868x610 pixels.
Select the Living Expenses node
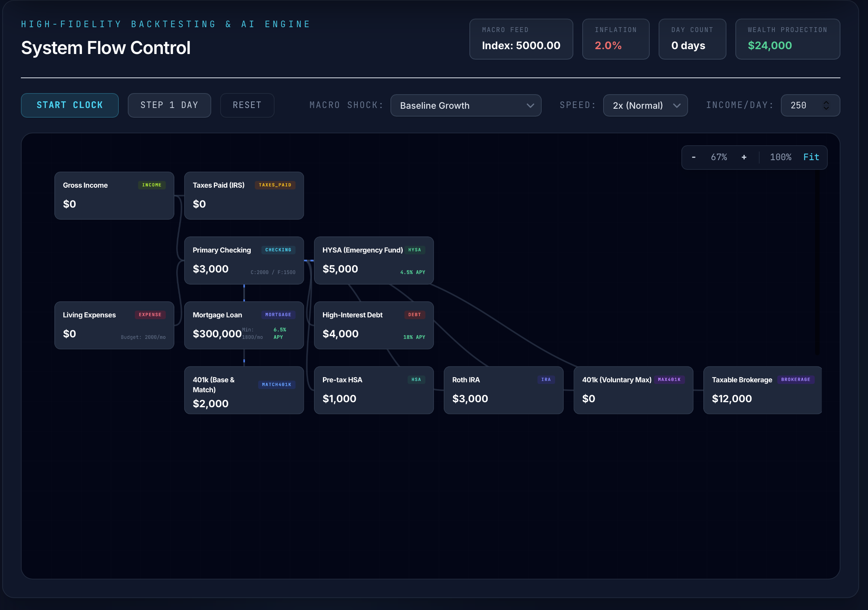pyautogui.click(x=114, y=325)
